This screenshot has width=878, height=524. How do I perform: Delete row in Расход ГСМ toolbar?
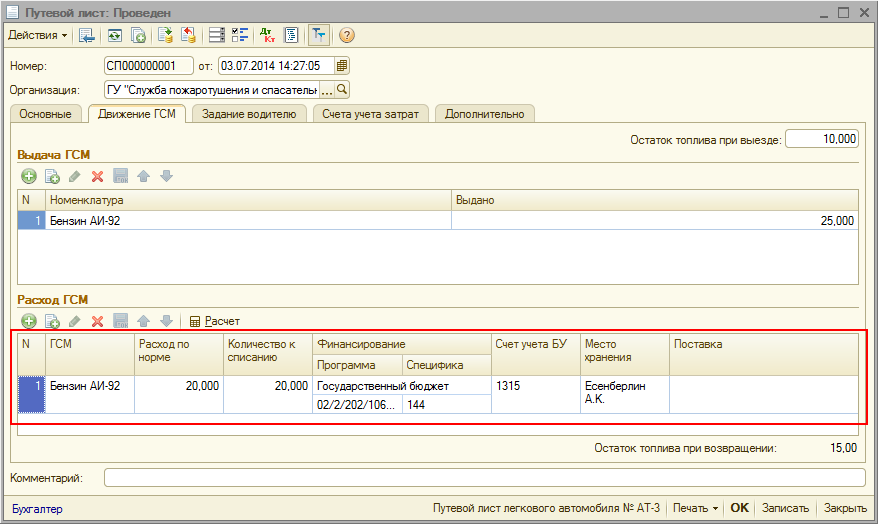click(x=98, y=321)
